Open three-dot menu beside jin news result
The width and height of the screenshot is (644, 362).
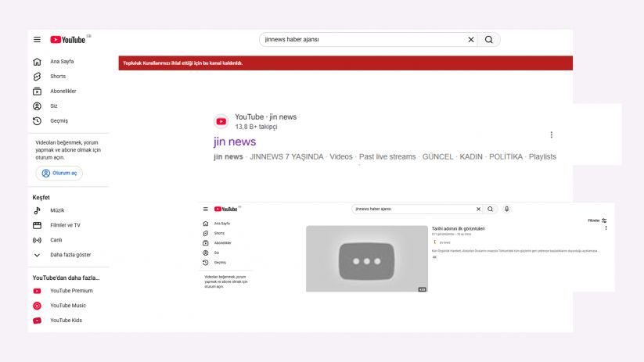point(551,134)
